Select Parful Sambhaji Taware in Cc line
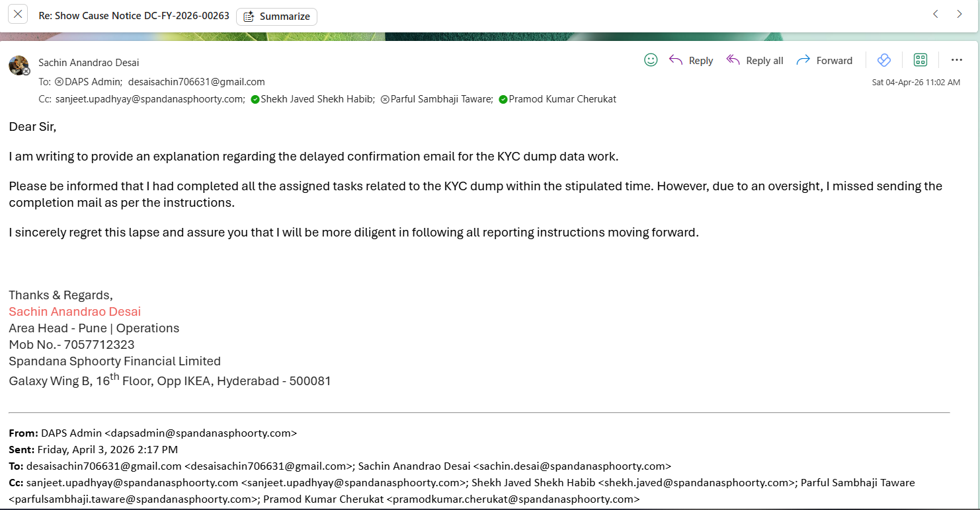 click(441, 99)
